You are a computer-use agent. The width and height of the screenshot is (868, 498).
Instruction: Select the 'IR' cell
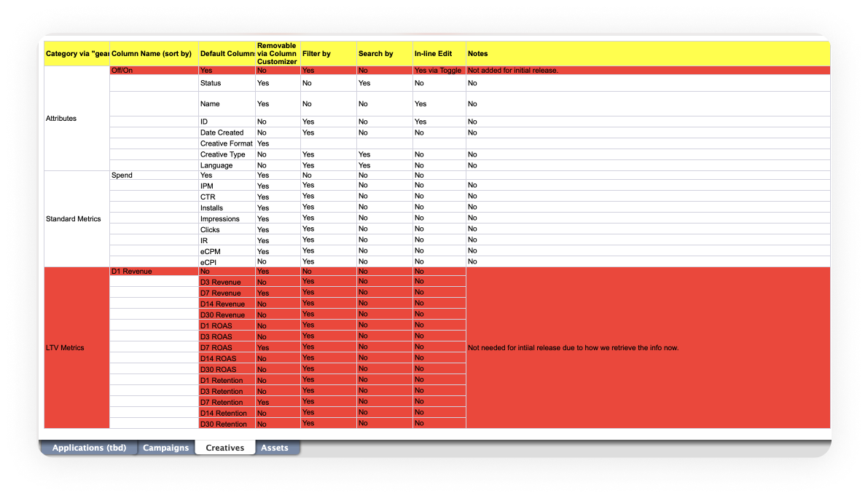point(227,240)
